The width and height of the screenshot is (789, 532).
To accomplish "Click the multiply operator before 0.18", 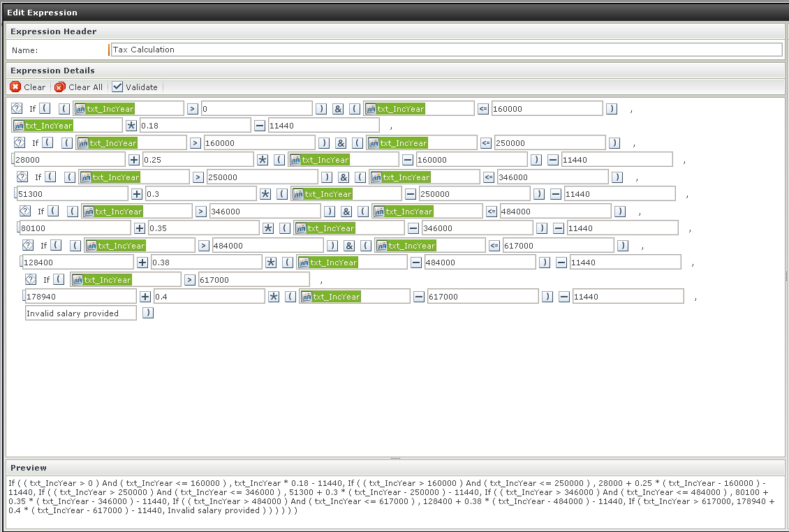I will click(x=131, y=126).
